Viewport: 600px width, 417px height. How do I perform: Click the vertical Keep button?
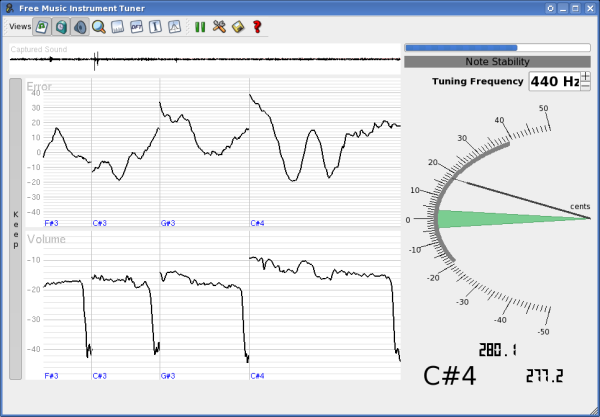[x=15, y=229]
